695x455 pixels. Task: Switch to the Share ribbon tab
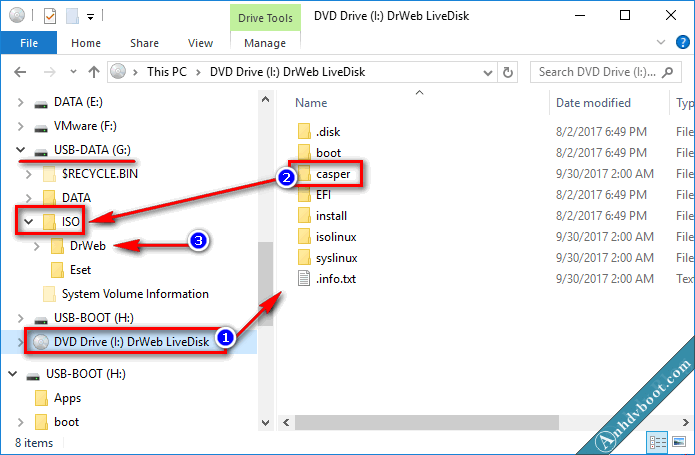(144, 43)
